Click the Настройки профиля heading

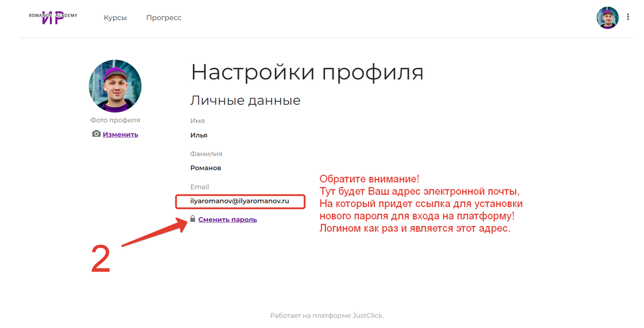click(307, 72)
